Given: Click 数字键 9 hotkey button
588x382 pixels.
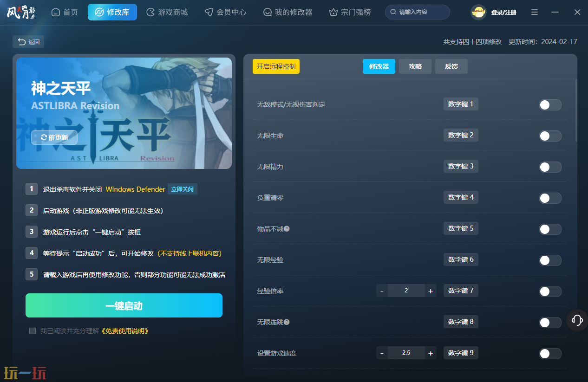Looking at the screenshot, I should pos(461,353).
